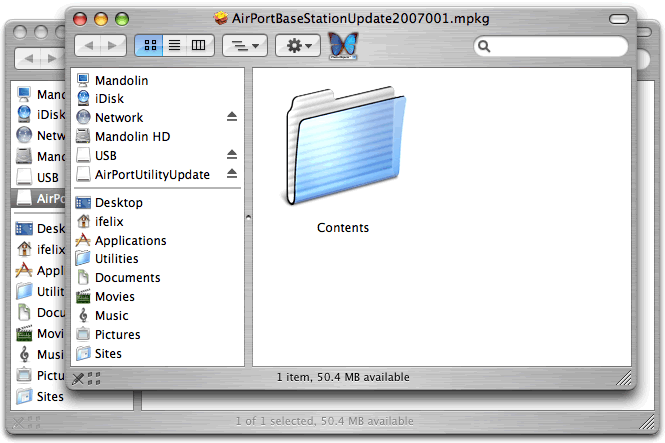
Task: Switch to list view
Action: [x=174, y=45]
